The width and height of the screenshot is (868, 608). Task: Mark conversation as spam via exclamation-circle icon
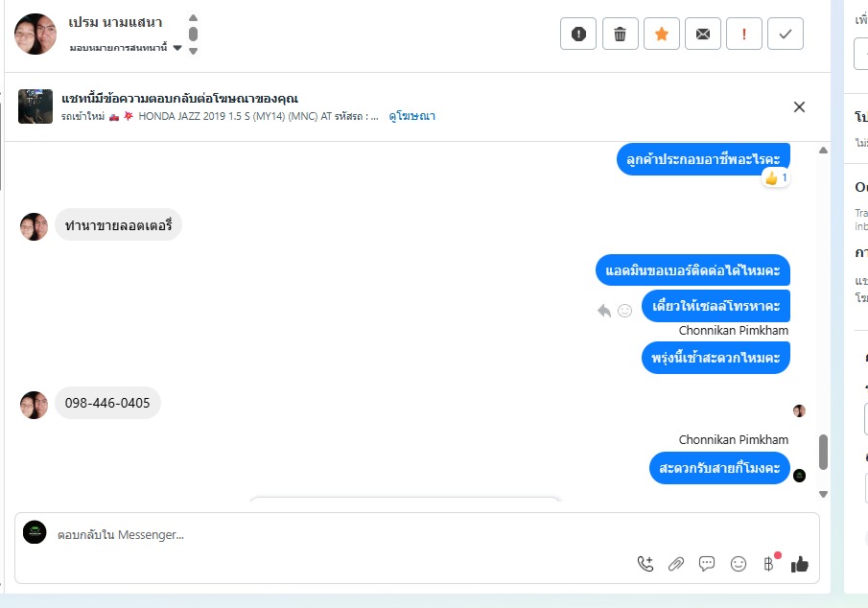(578, 34)
